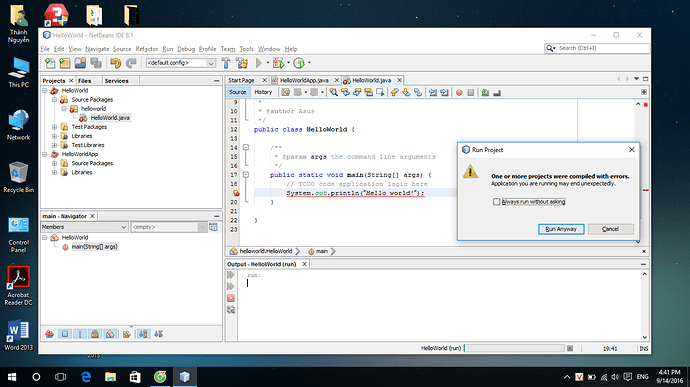This screenshot has width=690, height=387.
Task: Open the default config dropdown
Action: pos(211,63)
